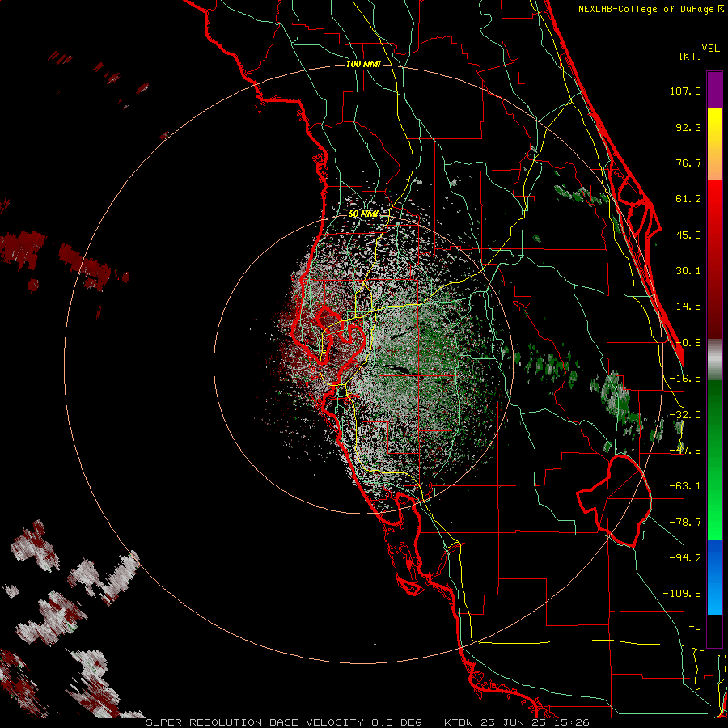
Task: Click the VEL legend heading
Action: coord(711,48)
